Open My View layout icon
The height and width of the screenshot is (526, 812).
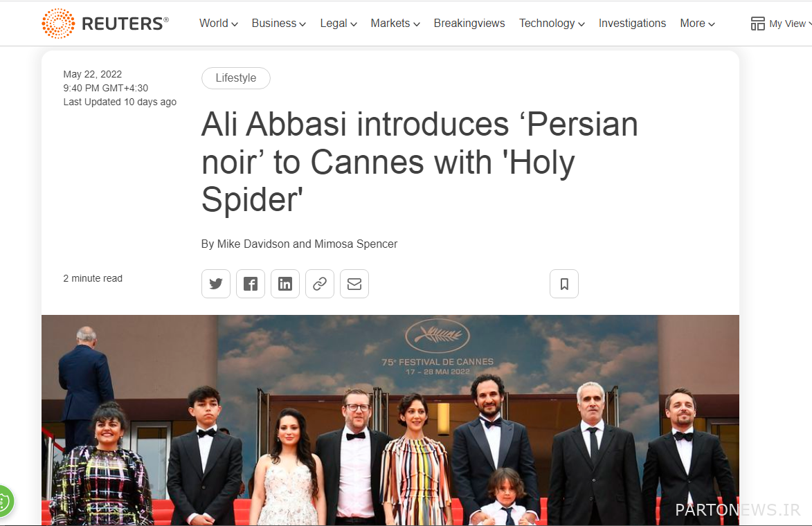pyautogui.click(x=757, y=24)
